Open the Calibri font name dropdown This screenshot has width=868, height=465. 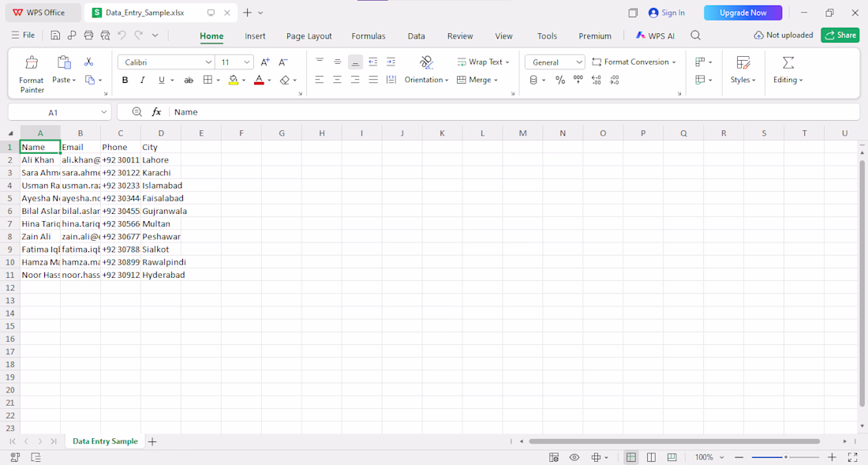pyautogui.click(x=166, y=62)
